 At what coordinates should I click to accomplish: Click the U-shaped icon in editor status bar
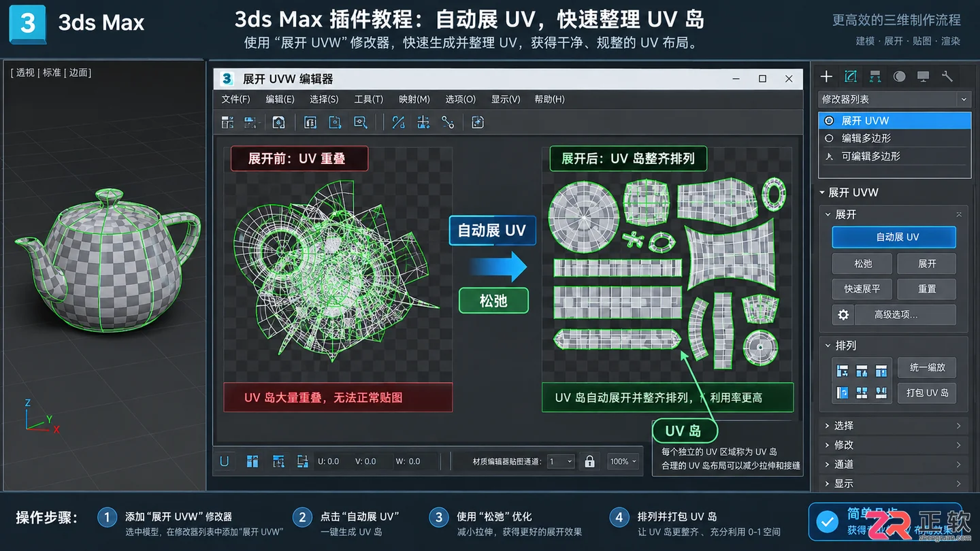click(x=225, y=461)
